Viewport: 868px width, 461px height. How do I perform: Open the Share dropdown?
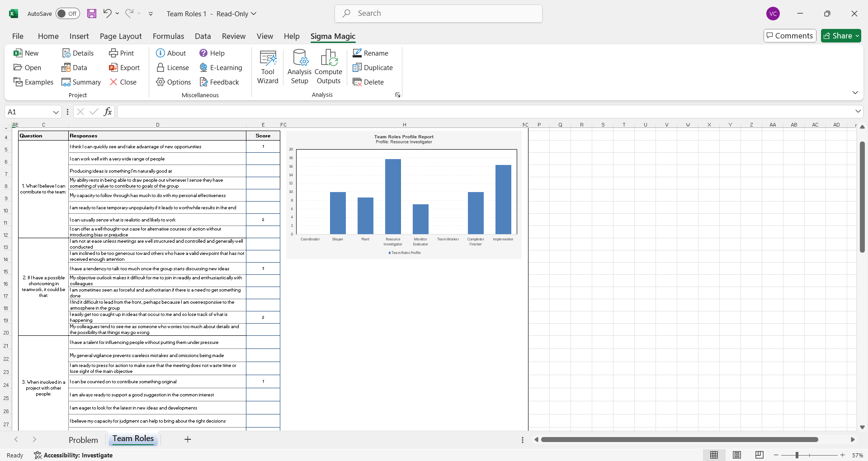pyautogui.click(x=841, y=36)
